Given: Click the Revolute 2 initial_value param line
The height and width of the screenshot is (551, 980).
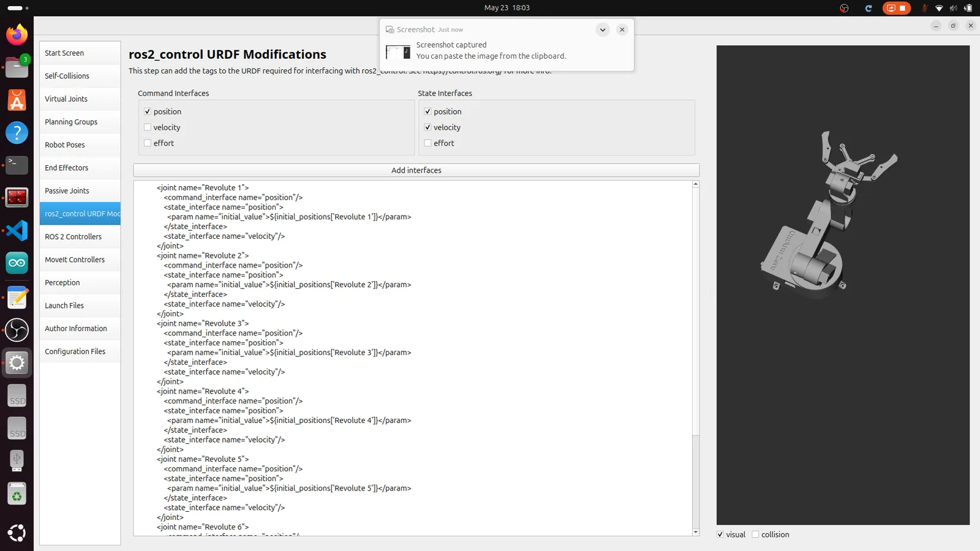Looking at the screenshot, I should click(289, 285).
